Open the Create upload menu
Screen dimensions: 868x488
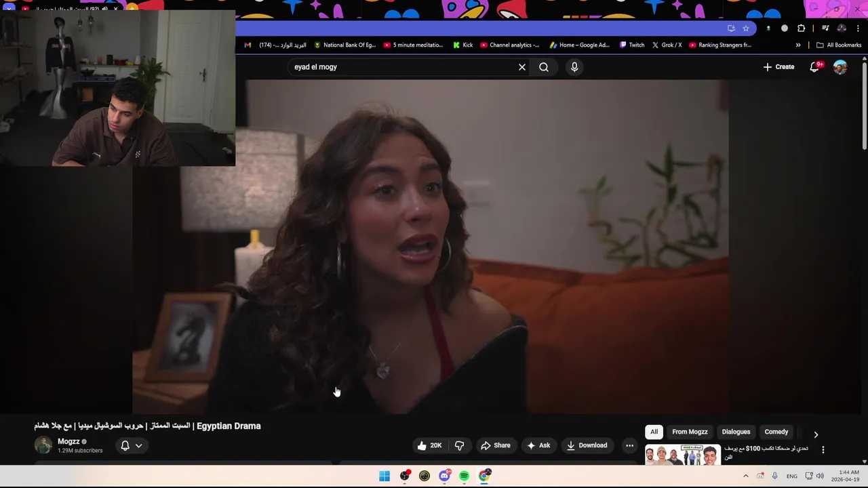tap(778, 67)
